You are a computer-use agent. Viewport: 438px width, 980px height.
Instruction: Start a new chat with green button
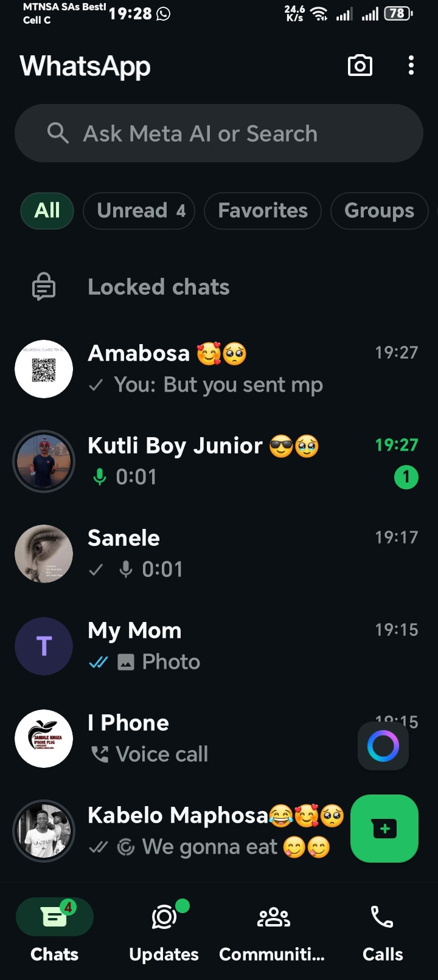tap(384, 828)
